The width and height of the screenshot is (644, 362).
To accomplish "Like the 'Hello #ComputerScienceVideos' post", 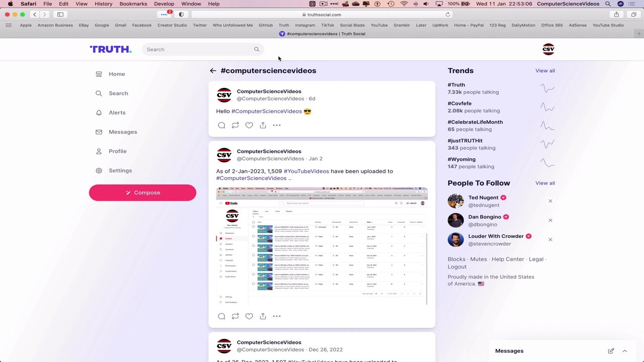I will [x=249, y=125].
